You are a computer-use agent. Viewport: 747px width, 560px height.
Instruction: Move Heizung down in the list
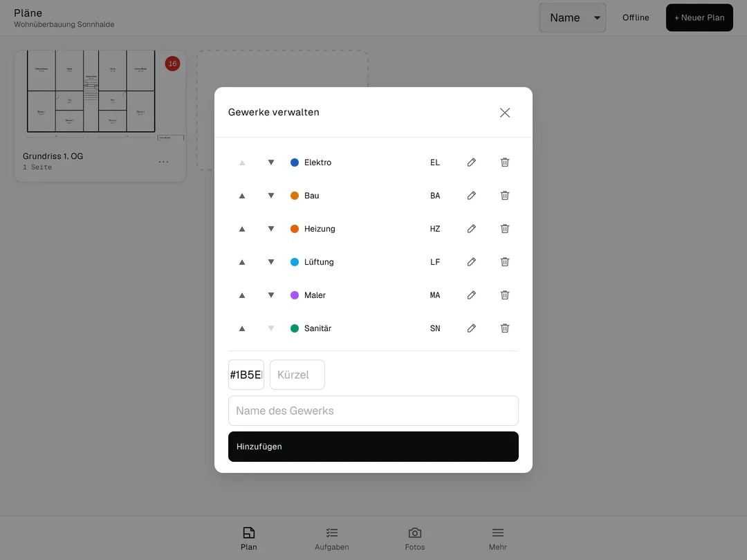[x=271, y=229]
